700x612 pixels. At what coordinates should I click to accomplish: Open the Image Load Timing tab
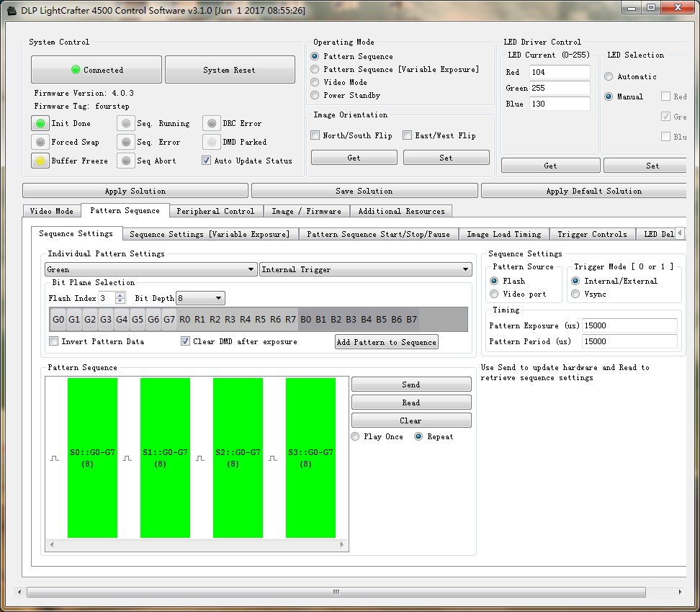(504, 234)
